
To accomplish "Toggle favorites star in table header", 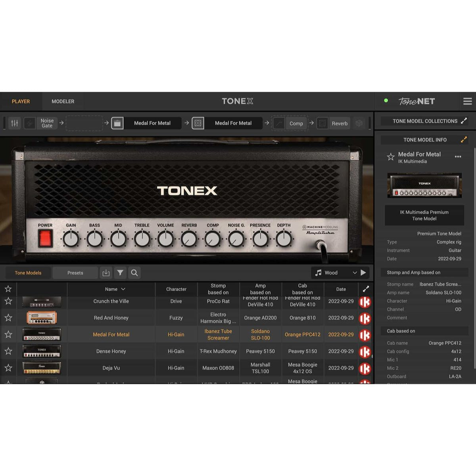I will [x=8, y=289].
